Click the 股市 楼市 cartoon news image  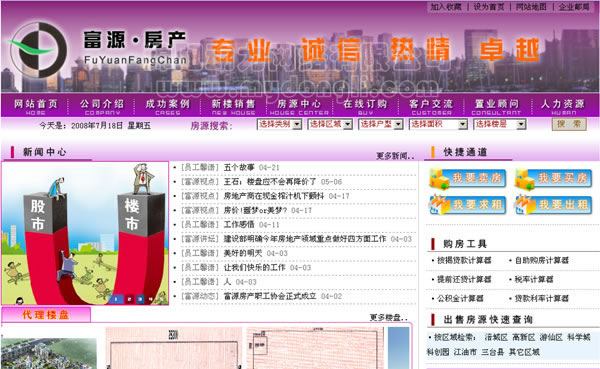[x=85, y=233]
